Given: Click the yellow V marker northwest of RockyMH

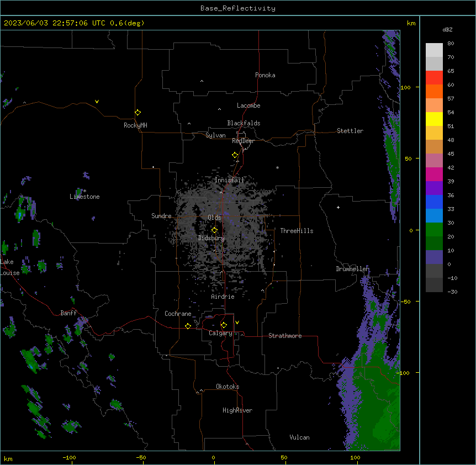Looking at the screenshot, I should coord(97,102).
